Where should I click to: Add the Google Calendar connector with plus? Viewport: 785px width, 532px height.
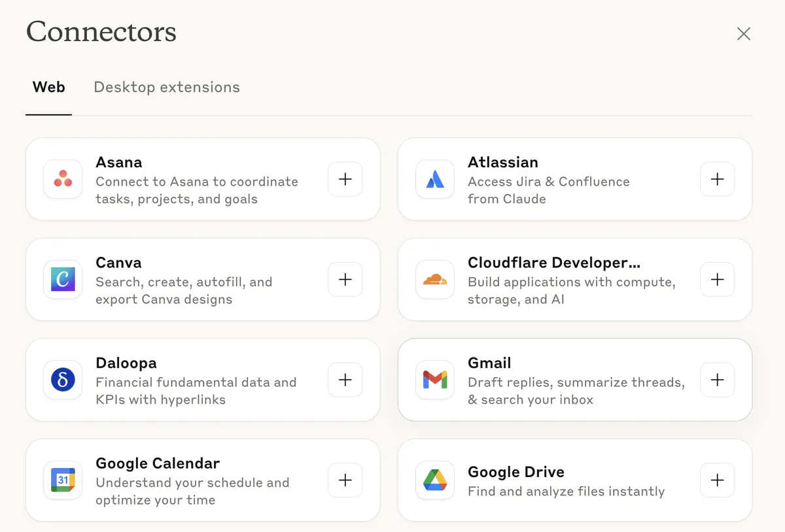click(345, 480)
